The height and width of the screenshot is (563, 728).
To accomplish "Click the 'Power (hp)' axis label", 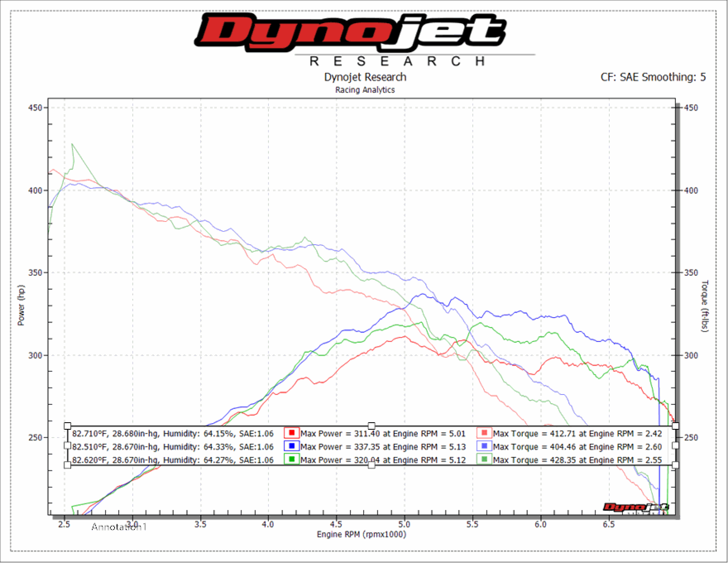I will click(22, 305).
